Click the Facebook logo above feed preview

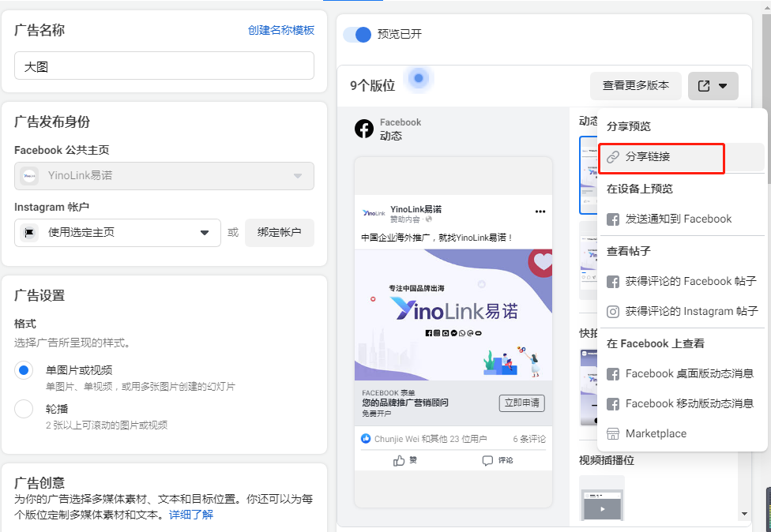click(x=364, y=129)
